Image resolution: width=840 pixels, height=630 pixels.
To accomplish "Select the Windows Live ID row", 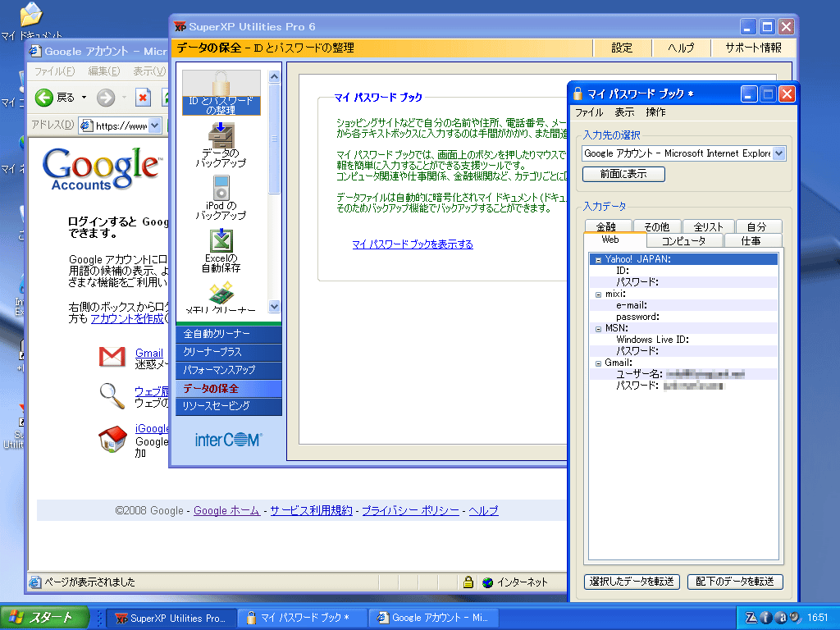I will click(x=683, y=340).
